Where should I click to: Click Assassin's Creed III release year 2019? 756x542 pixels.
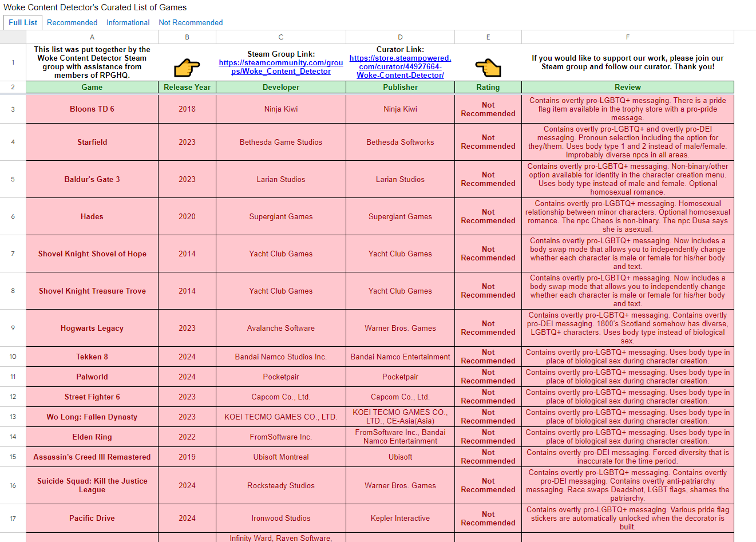pos(187,457)
